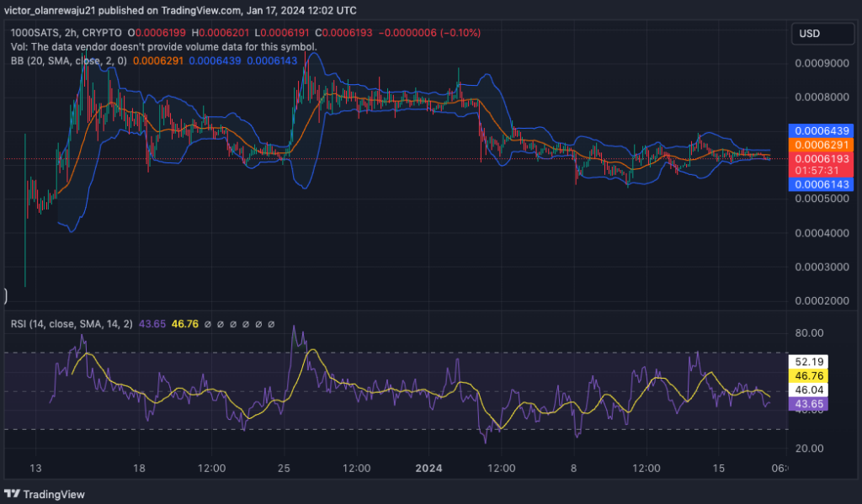Click the blue lower-band value 0.0006143 in BB legend
Screen dimensions: 862x504
tap(271, 61)
